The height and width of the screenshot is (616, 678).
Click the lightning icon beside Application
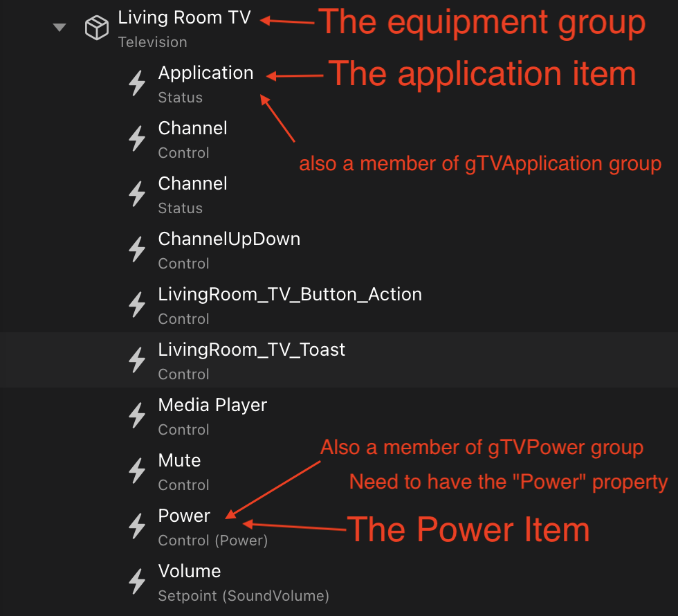[x=137, y=84]
